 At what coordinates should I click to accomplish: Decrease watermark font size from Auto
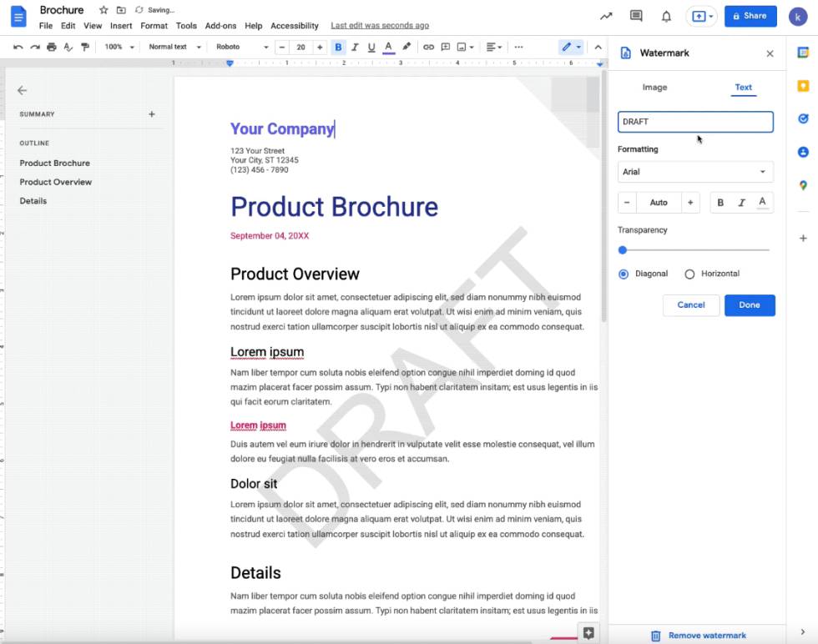[627, 203]
